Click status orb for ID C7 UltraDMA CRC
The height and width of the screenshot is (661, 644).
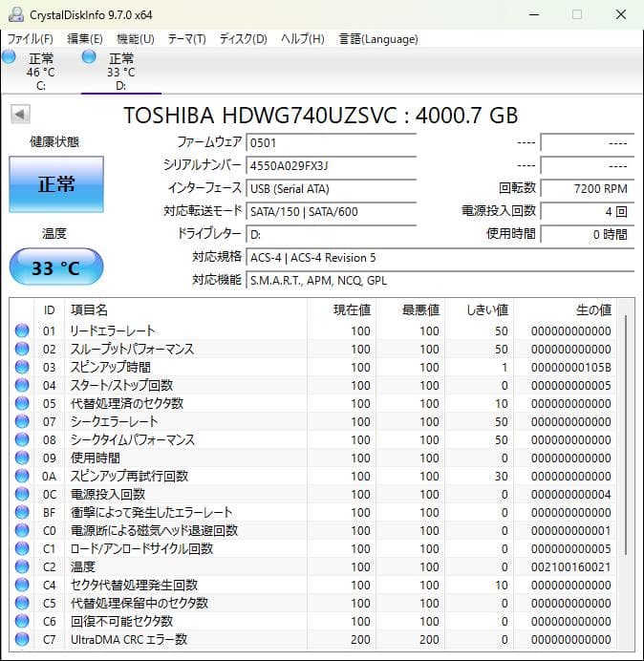click(x=22, y=639)
